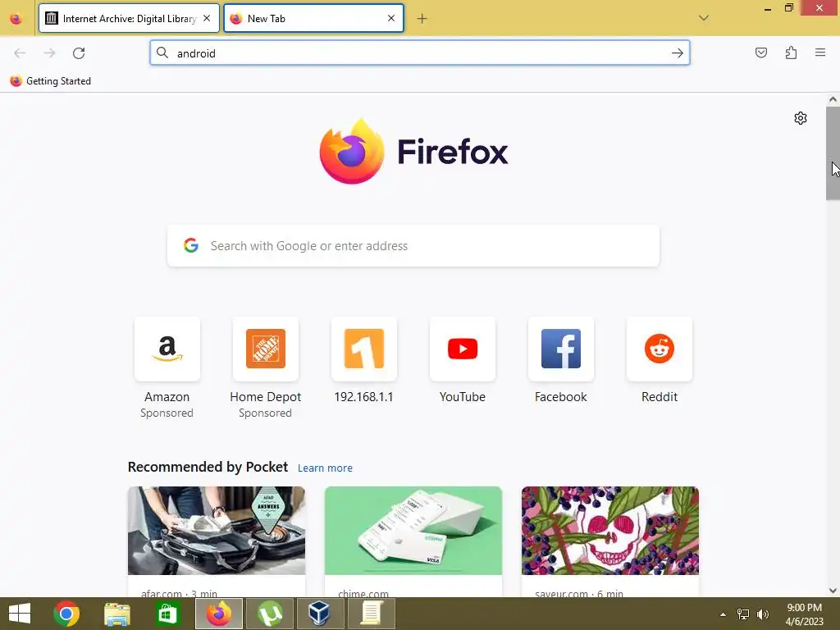Reload the current page
This screenshot has height=630, width=840.
pyautogui.click(x=79, y=53)
